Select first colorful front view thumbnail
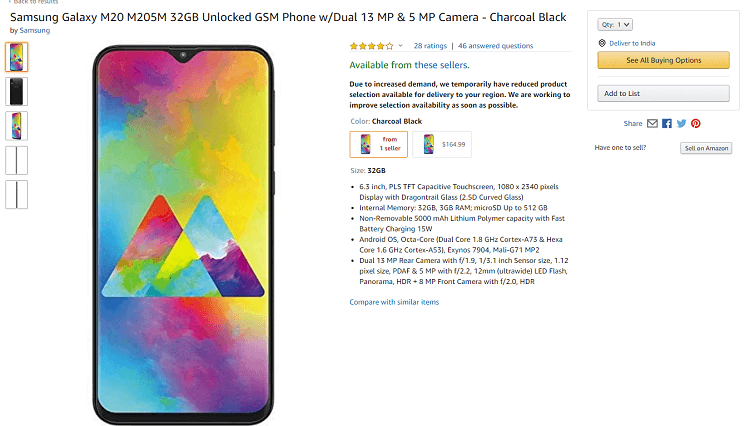Viewport: 750px width, 426px height. [x=17, y=57]
